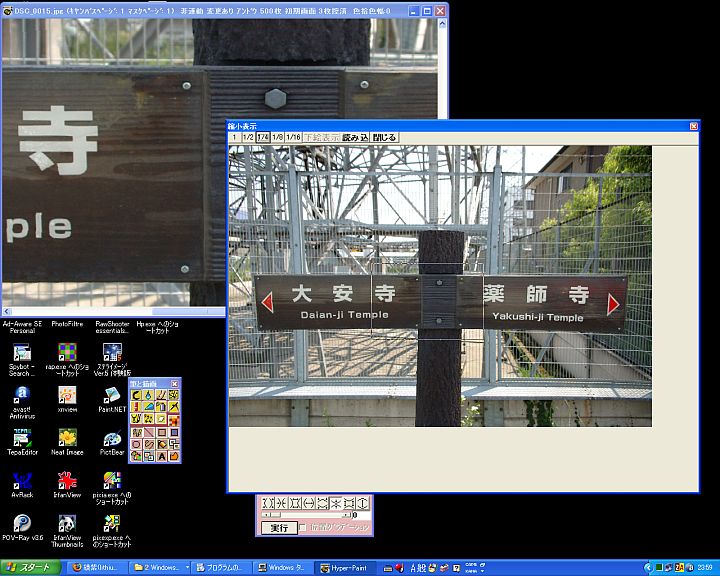Viewport: 720px width, 576px height.
Task: Select the 1/4 zoom ratio toggle
Action: pos(263,137)
